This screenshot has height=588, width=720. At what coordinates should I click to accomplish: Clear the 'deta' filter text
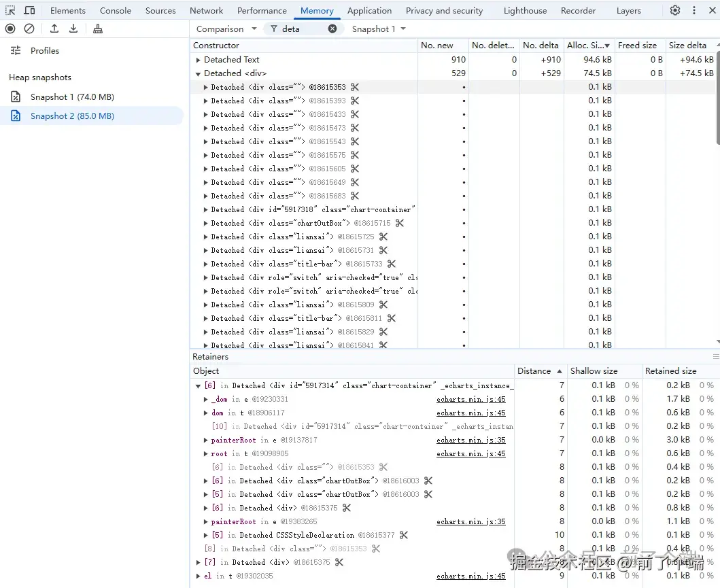coord(332,29)
